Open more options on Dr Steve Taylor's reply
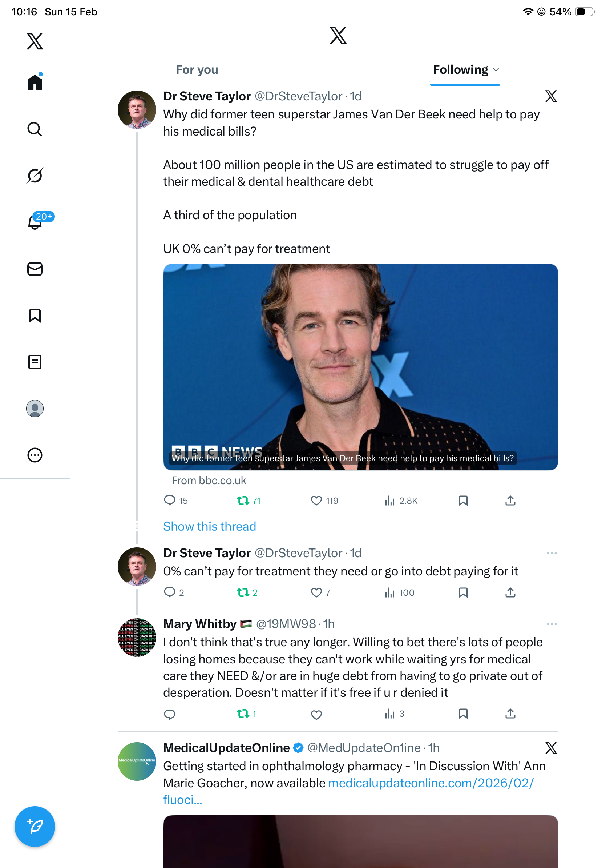Screen dimensions: 606x868 [x=551, y=553]
